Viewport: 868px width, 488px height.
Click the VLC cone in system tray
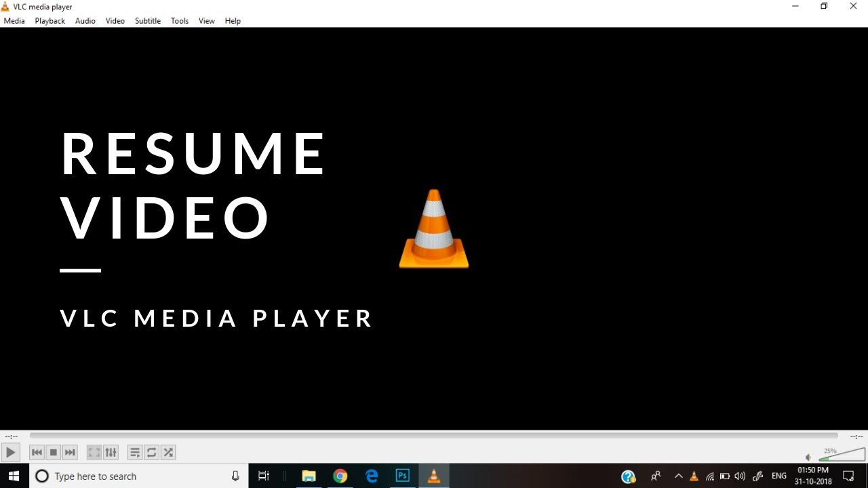(x=694, y=476)
